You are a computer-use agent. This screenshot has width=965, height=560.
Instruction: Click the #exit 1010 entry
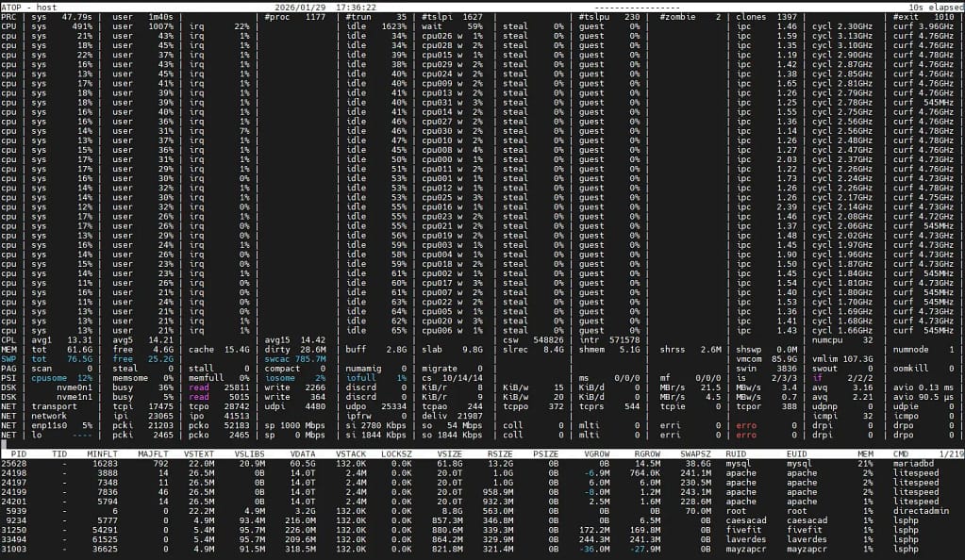923,17
